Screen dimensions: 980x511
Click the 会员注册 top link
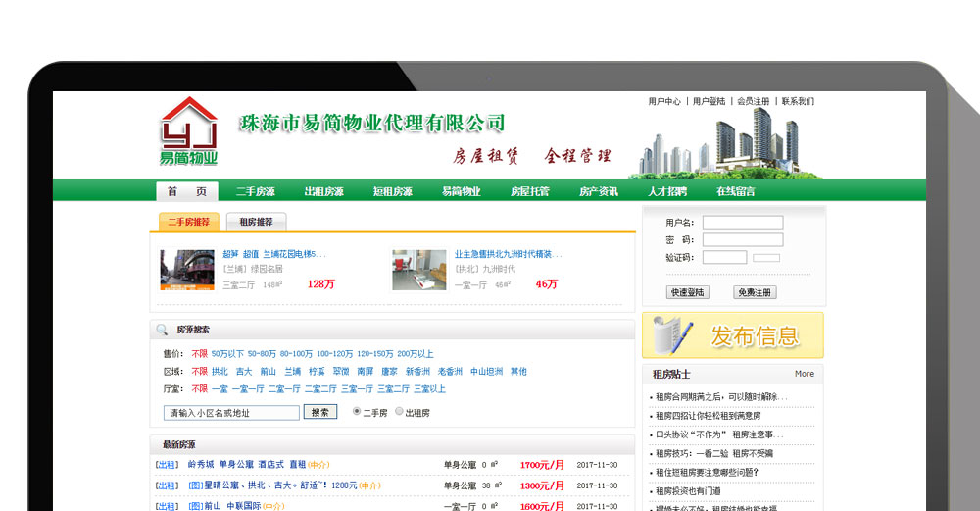[x=753, y=101]
